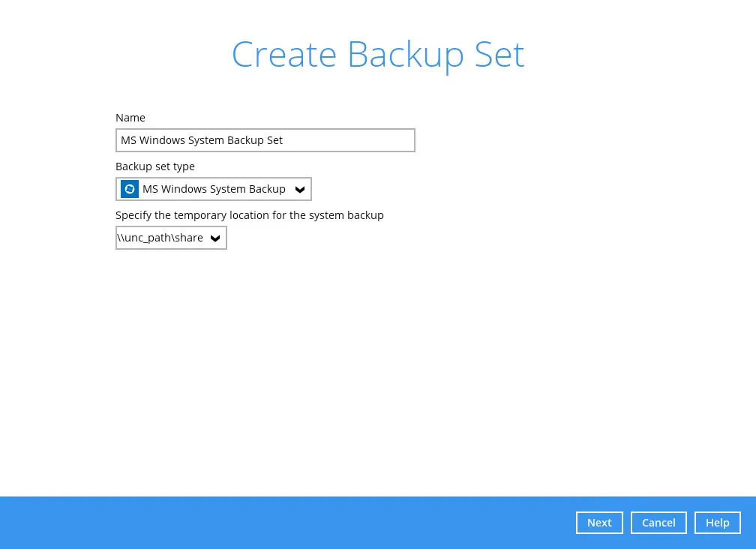Viewport: 756px width, 549px height.
Task: Open the temporary location dropdown arrow
Action: pyautogui.click(x=215, y=238)
